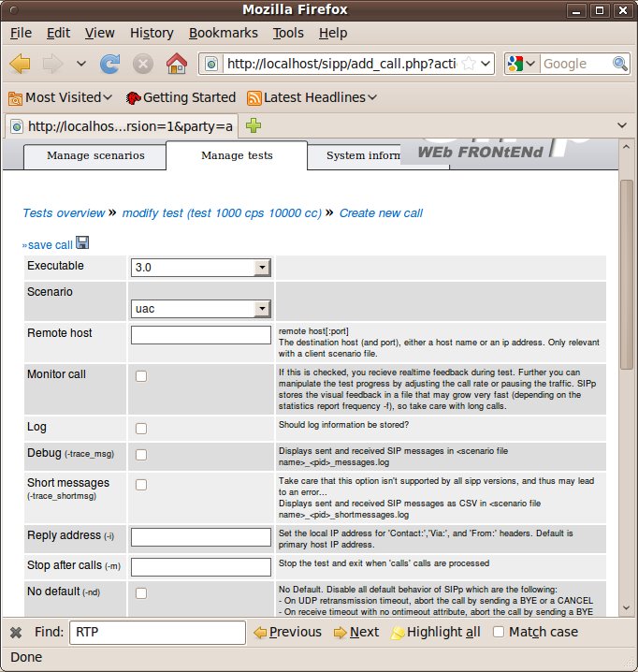Click the floppy disk save icon

click(x=82, y=242)
